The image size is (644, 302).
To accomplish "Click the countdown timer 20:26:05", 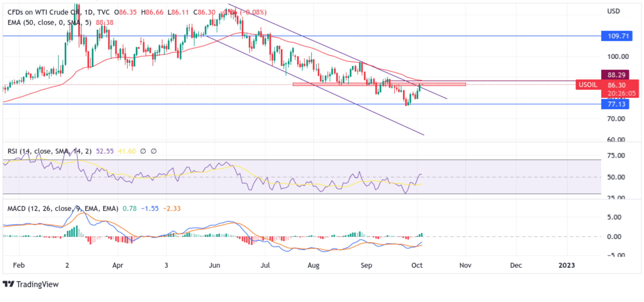I will click(621, 93).
